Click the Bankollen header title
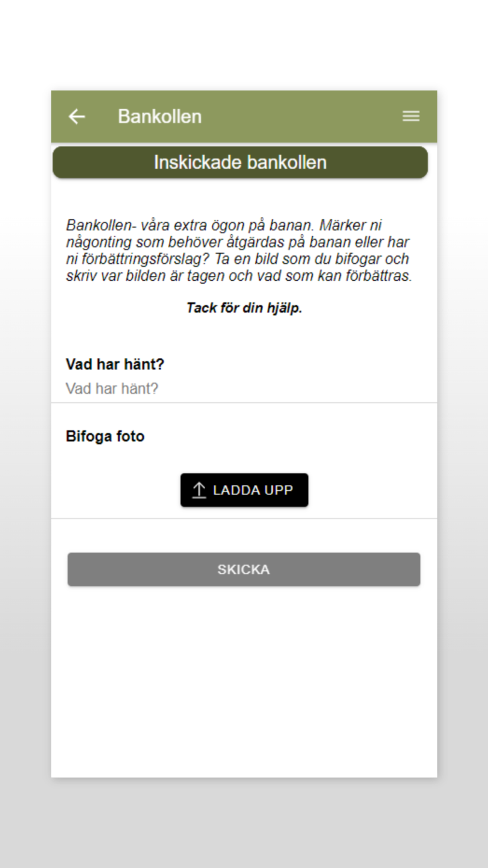The width and height of the screenshot is (488, 868). click(160, 117)
